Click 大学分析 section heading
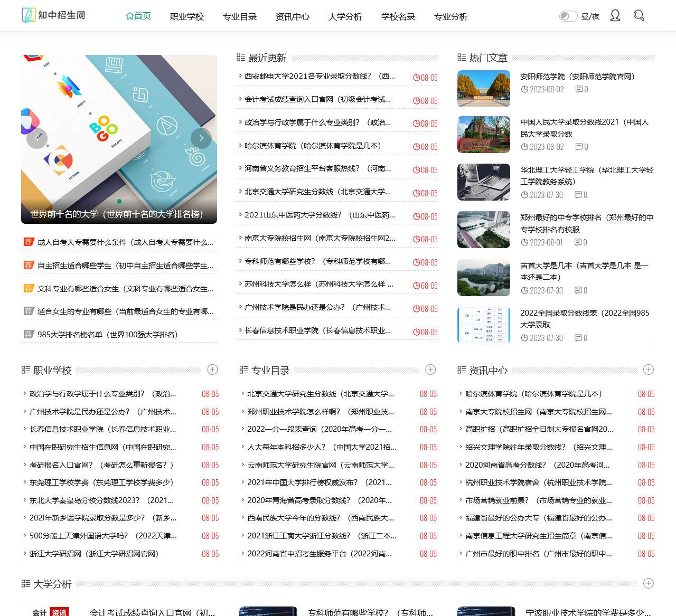Screen dimensions: 676x616 tap(52, 584)
